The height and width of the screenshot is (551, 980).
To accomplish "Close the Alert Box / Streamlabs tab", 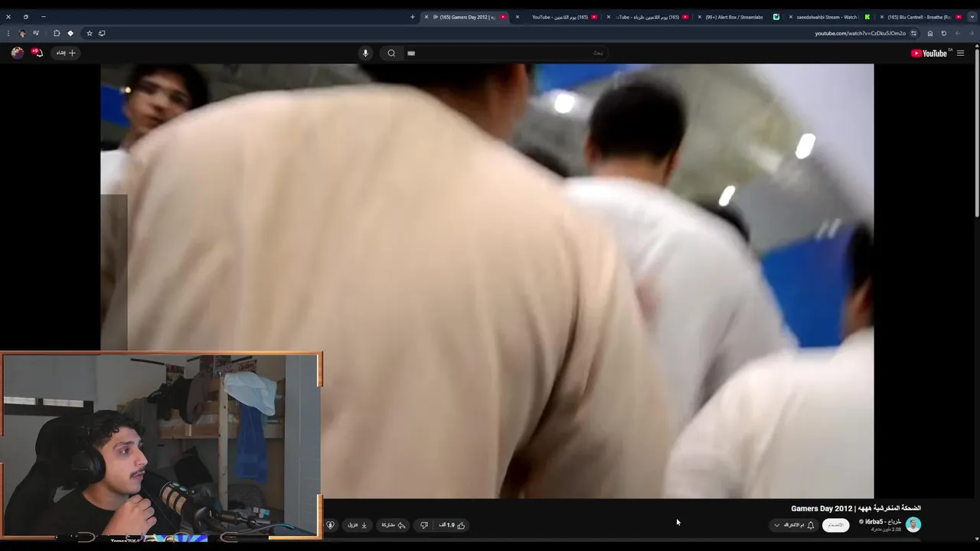I will click(x=699, y=17).
